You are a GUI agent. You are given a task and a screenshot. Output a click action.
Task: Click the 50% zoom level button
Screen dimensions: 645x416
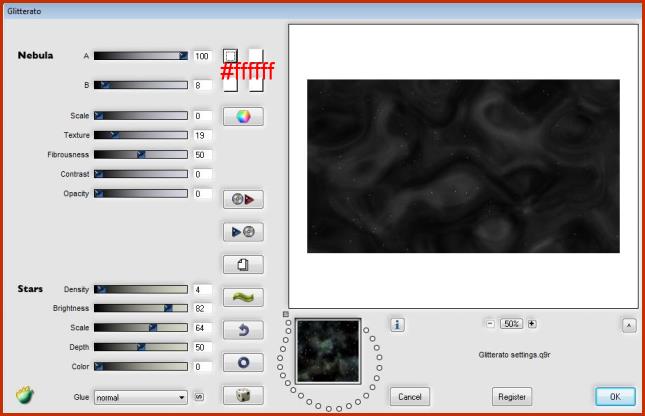click(511, 324)
